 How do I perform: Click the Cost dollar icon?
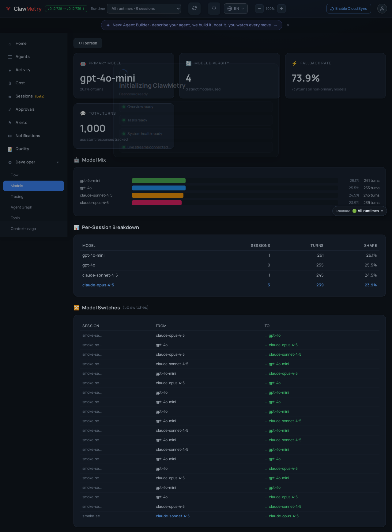(x=10, y=83)
